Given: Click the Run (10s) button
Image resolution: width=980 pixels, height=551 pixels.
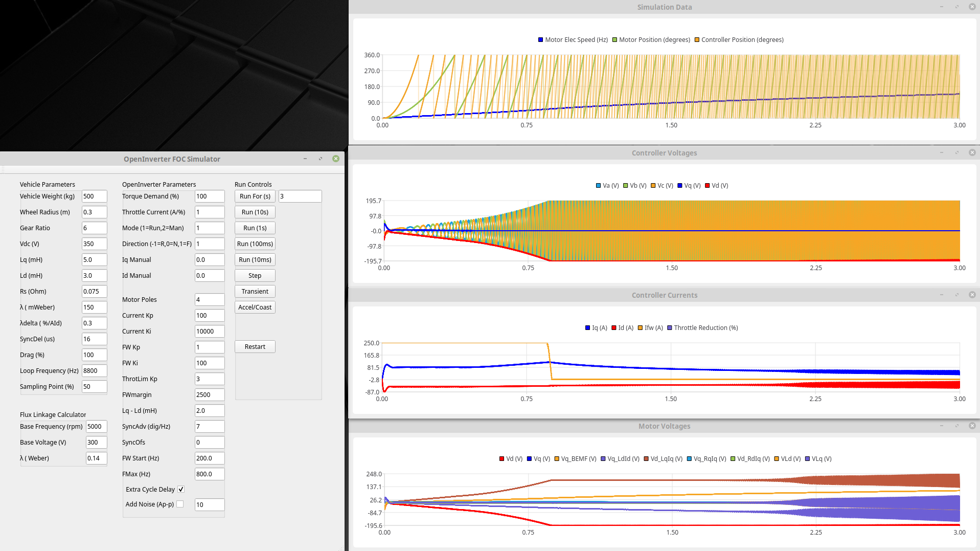Looking at the screenshot, I should 255,212.
